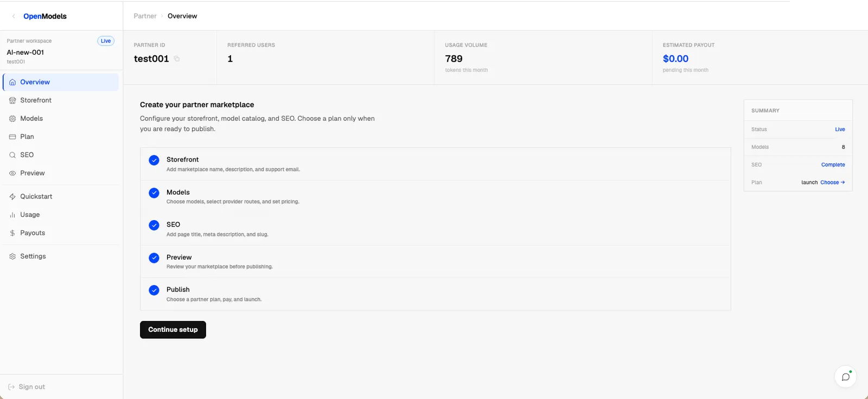Viewport: 868px width, 399px height.
Task: Click the Complete SEO status link
Action: [833, 165]
